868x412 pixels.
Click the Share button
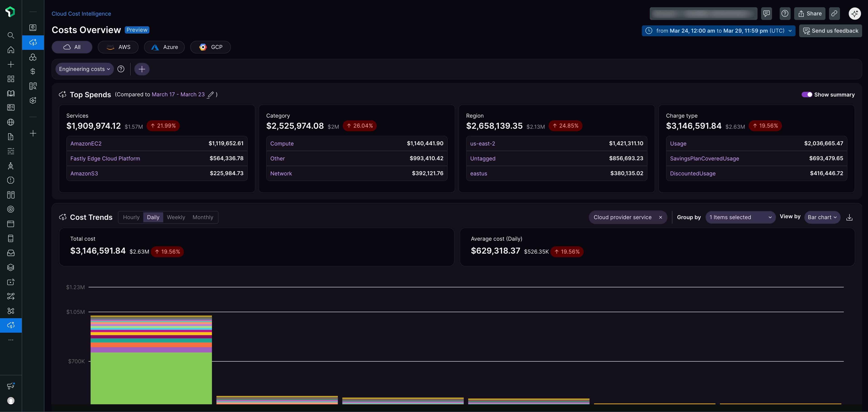(x=810, y=14)
